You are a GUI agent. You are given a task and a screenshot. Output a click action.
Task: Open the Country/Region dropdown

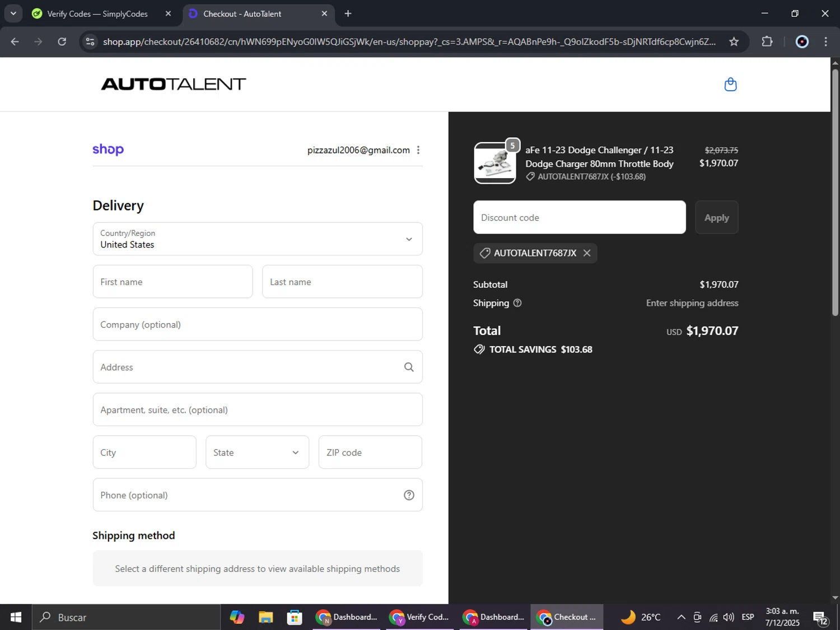click(258, 239)
